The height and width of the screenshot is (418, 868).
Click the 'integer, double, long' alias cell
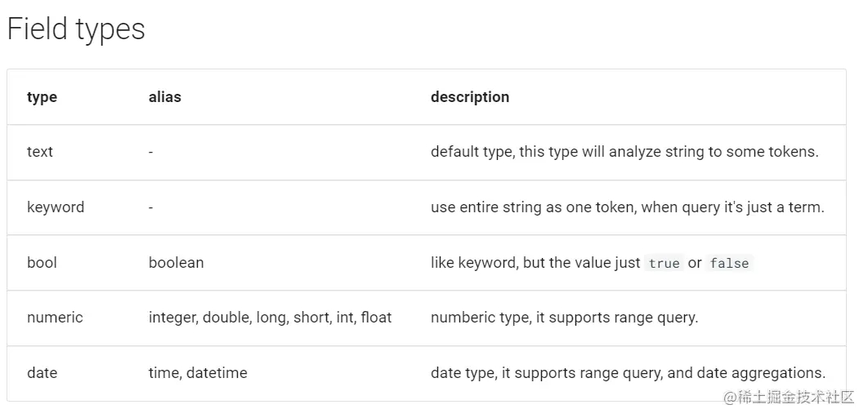(x=271, y=318)
